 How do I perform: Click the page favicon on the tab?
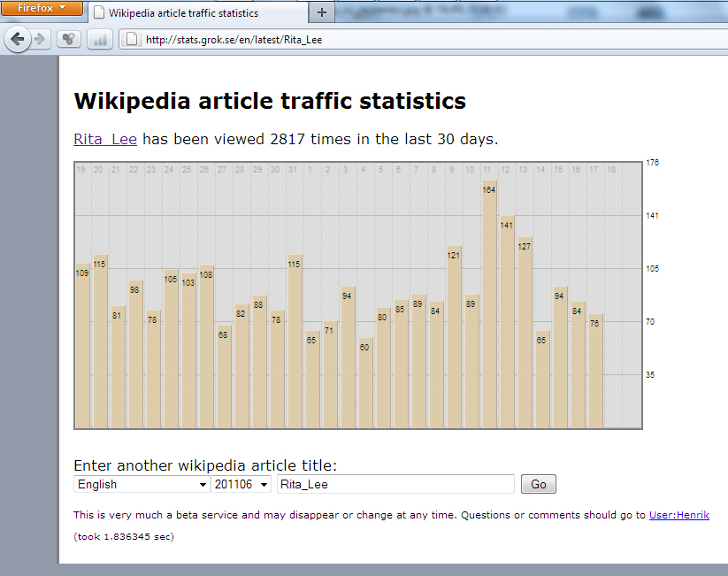[99, 13]
